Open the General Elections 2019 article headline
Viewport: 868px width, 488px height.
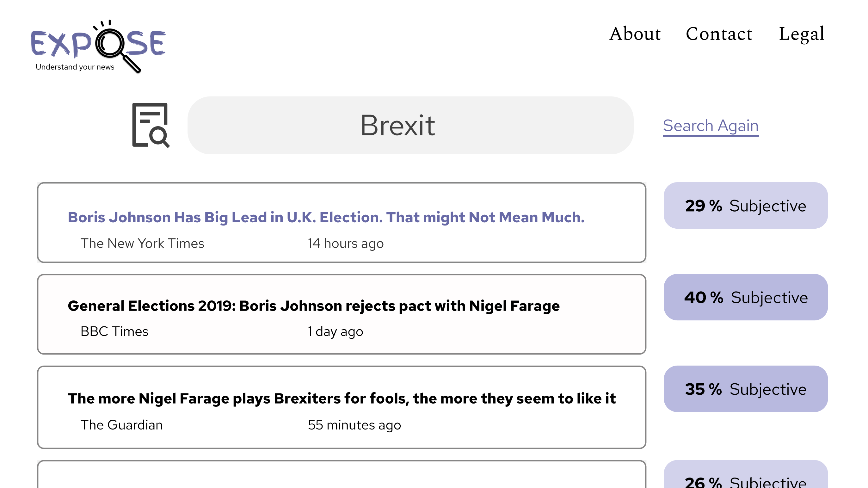[313, 306]
